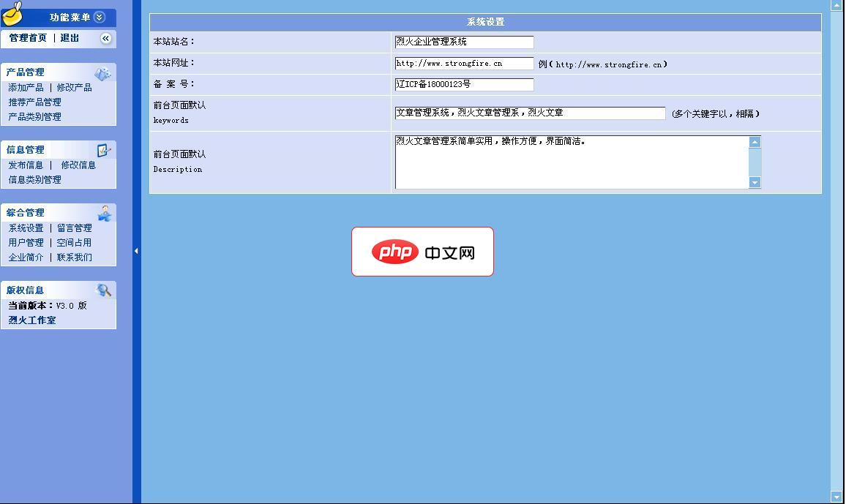Click the 综合管理 person icon

point(104,214)
